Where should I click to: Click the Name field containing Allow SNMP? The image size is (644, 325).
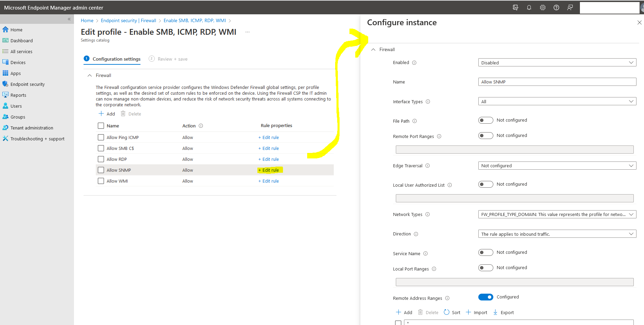(x=557, y=82)
